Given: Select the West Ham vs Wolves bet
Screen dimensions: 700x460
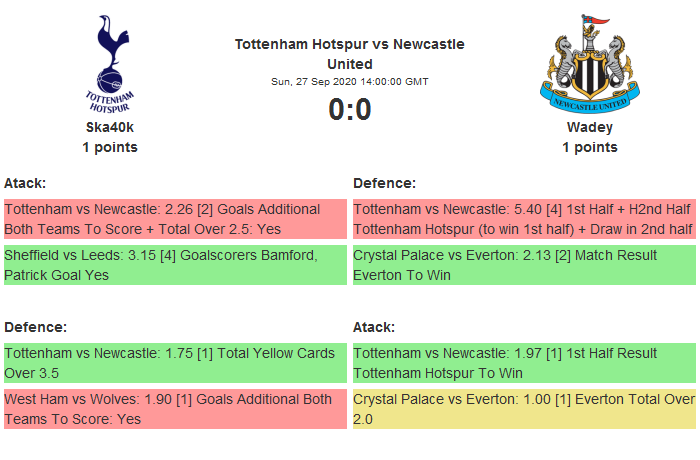Looking at the screenshot, I should pyautogui.click(x=175, y=409).
